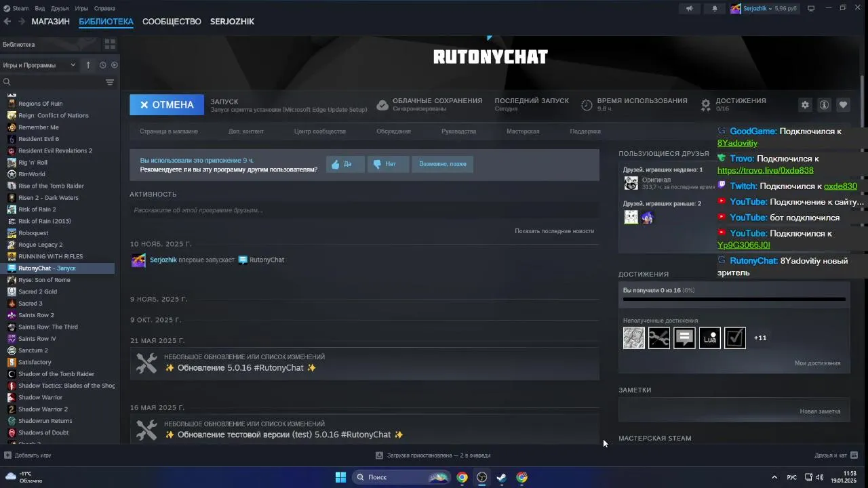868x488 pixels.
Task: Select Satisfactory in the library list
Action: [35, 362]
